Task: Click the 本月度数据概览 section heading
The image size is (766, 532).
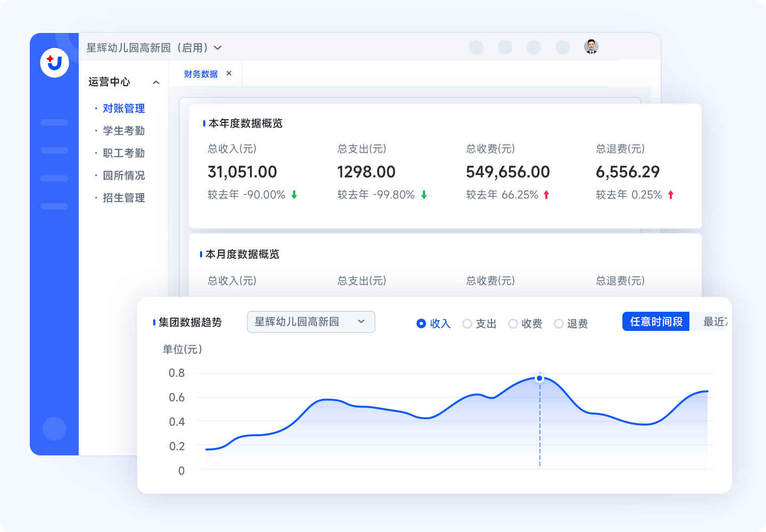Action: [242, 254]
